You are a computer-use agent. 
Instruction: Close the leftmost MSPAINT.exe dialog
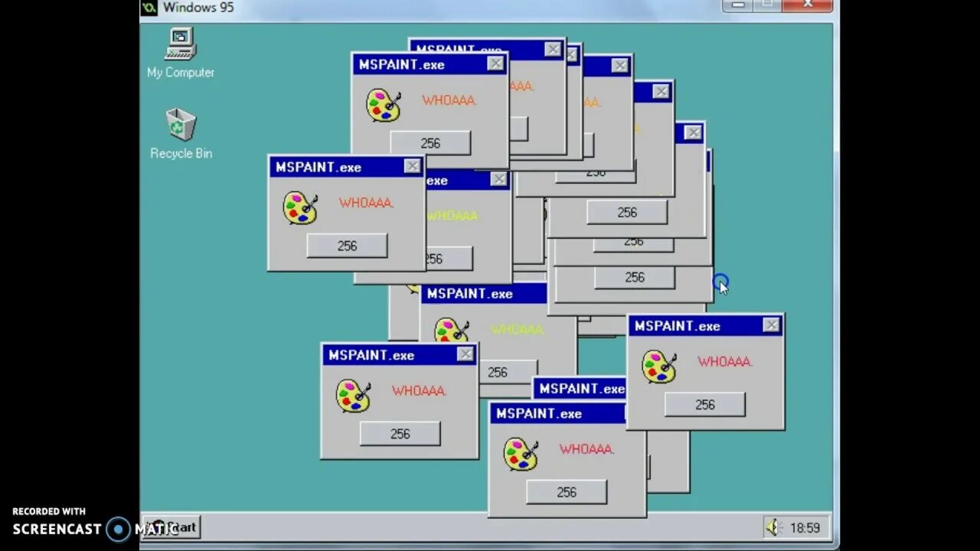[x=412, y=166]
